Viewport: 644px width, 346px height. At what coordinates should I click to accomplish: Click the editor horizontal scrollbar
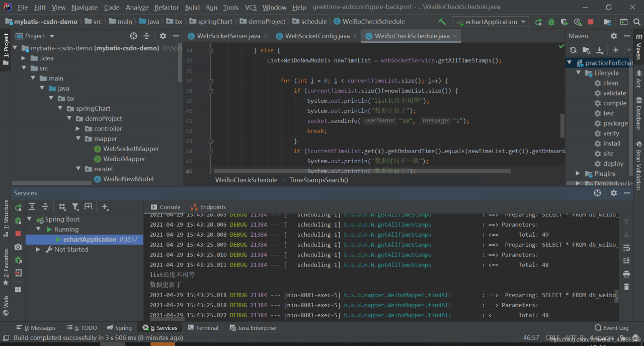(x=362, y=171)
